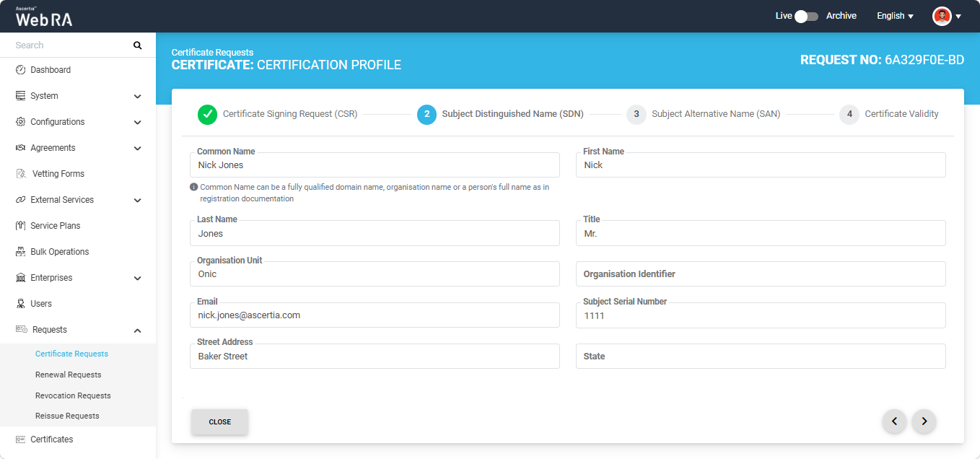Viewport: 980px width, 459px height.
Task: Click the Agreements handshake icon
Action: (x=21, y=148)
